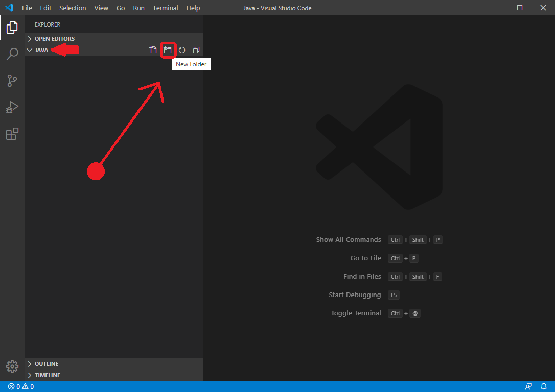Maximize the Visual Studio Code window

pos(520,8)
